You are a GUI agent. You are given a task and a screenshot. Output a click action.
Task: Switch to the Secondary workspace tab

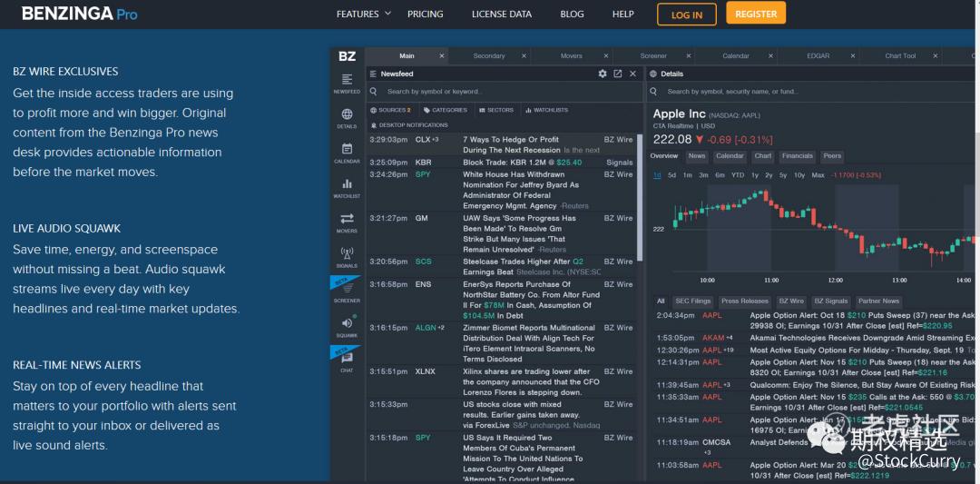[489, 55]
